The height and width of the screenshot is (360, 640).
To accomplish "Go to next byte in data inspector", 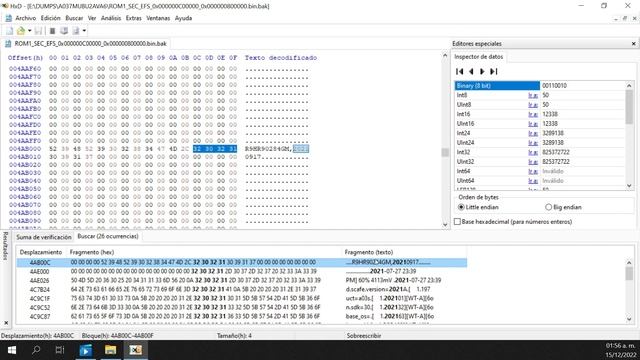I will [482, 71].
